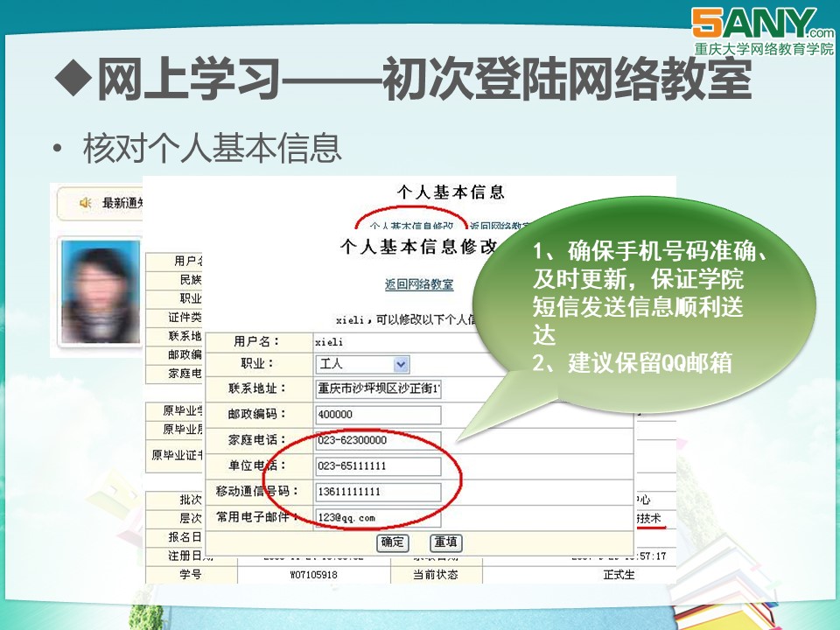Click the 移动通信号码 mobile number field
Screen dimensions: 840x630
point(378,491)
